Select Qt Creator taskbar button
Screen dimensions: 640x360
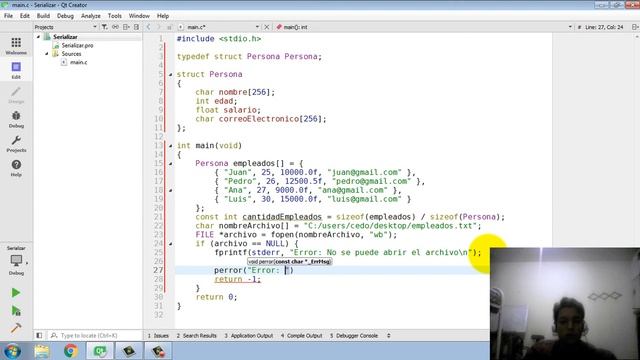pos(100,351)
